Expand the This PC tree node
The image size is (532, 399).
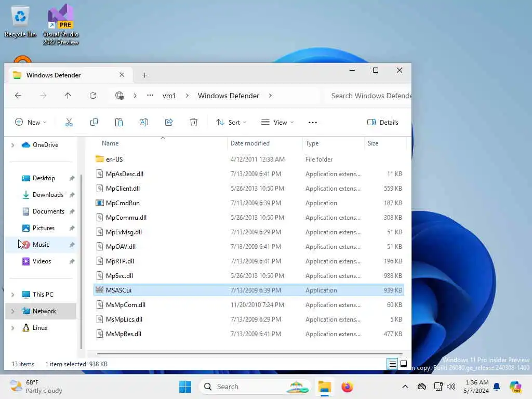point(13,295)
